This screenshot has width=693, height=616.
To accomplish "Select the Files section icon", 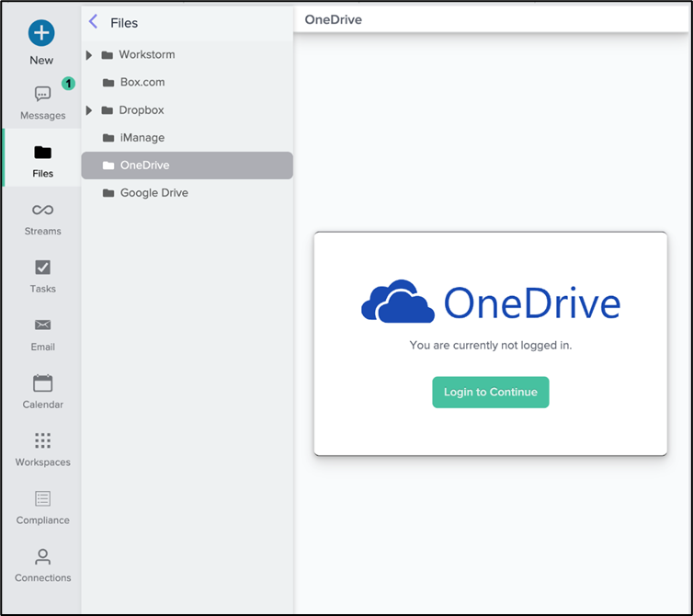I will tap(43, 153).
